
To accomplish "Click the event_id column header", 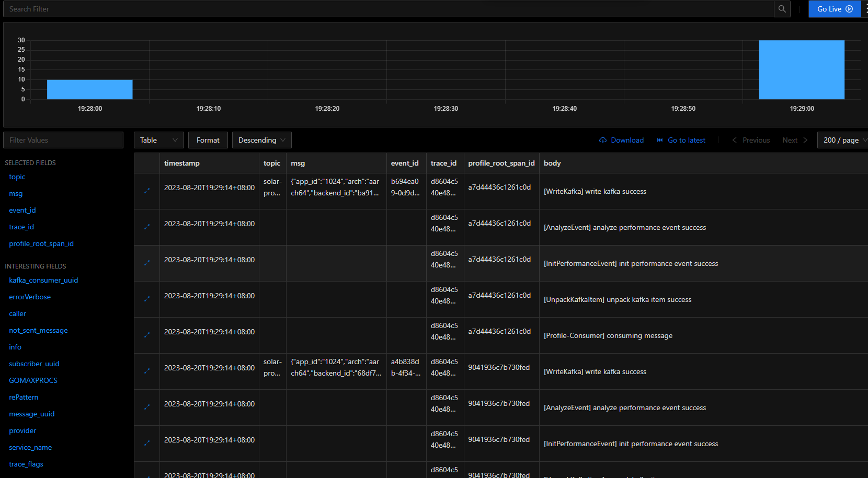I will (x=405, y=163).
